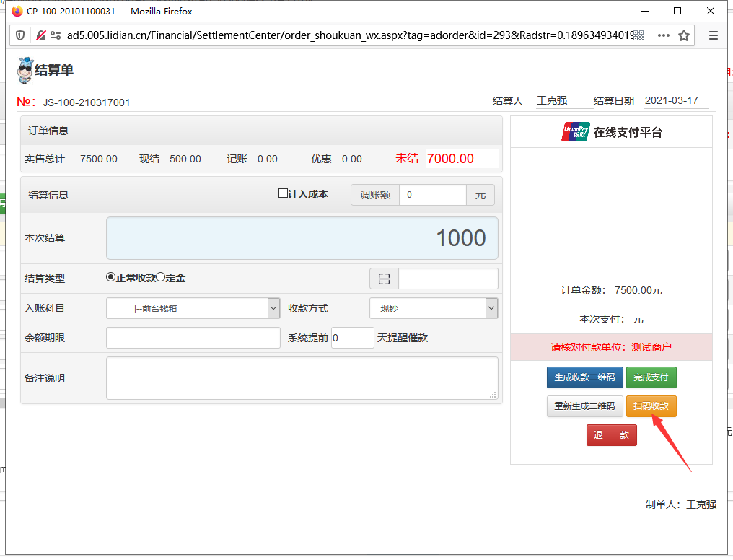Viewport: 733px width, 560px height.
Task: Click the barcode scan text field
Action: [448, 279]
